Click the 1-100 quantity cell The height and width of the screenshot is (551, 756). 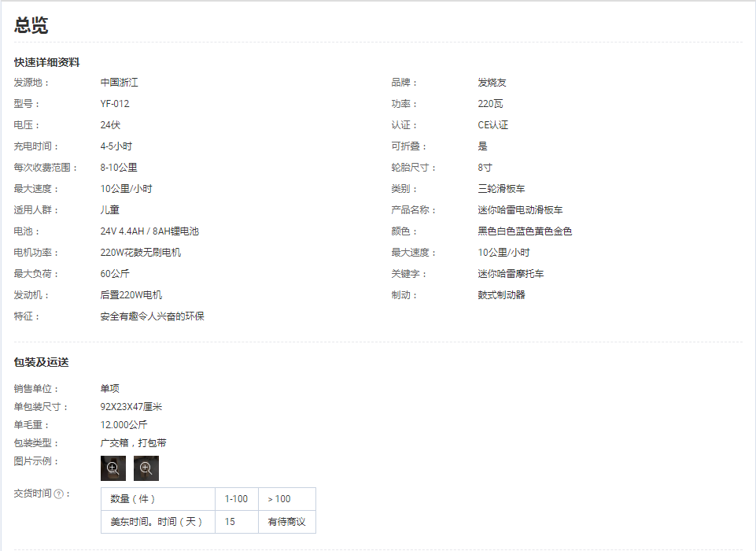236,499
